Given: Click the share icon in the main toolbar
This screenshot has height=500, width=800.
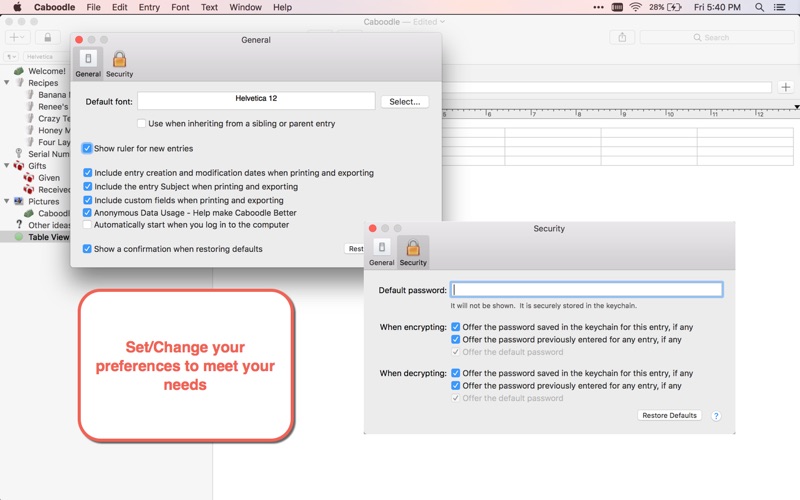Looking at the screenshot, I should 622,37.
